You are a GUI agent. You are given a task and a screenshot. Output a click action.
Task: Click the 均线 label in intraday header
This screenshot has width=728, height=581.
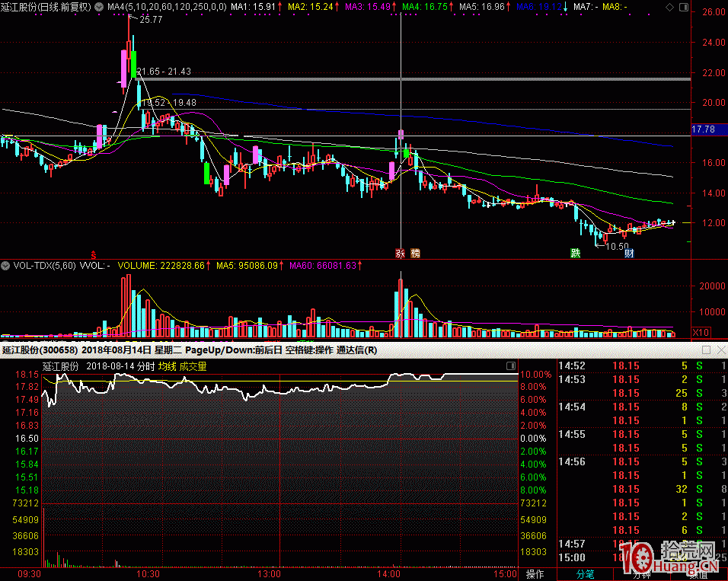(x=167, y=366)
